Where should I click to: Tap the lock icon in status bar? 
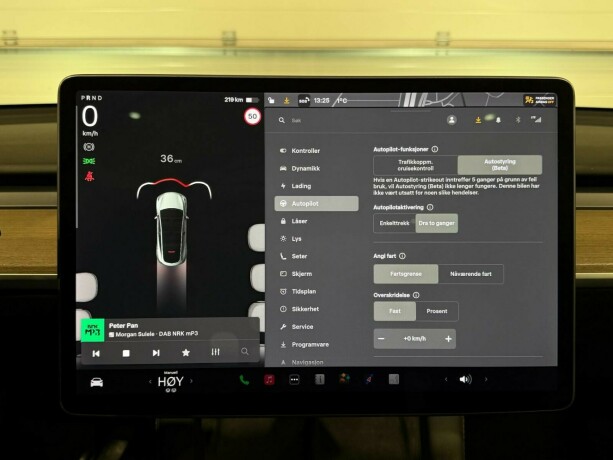[x=271, y=100]
